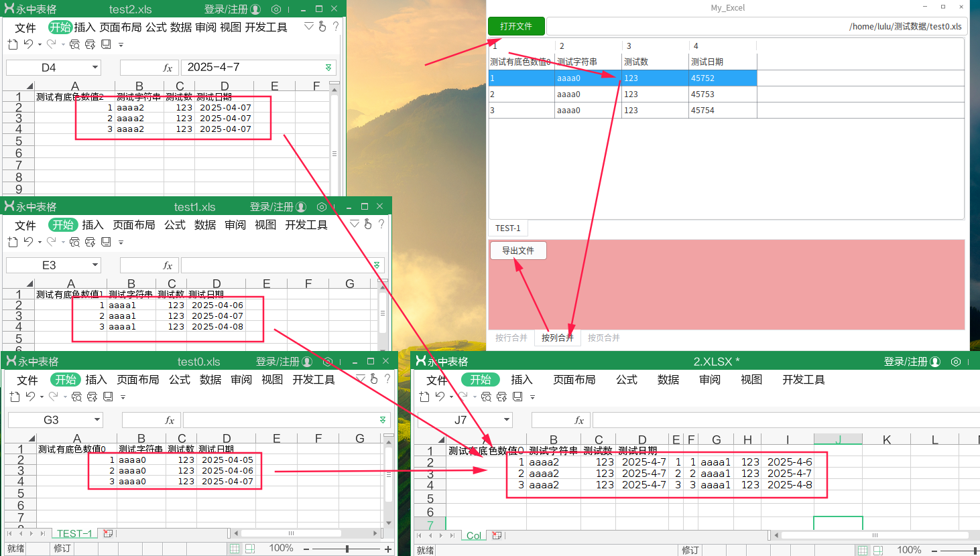Expand the formula bar in test2.xls
The width and height of the screenshot is (980, 556).
328,68
